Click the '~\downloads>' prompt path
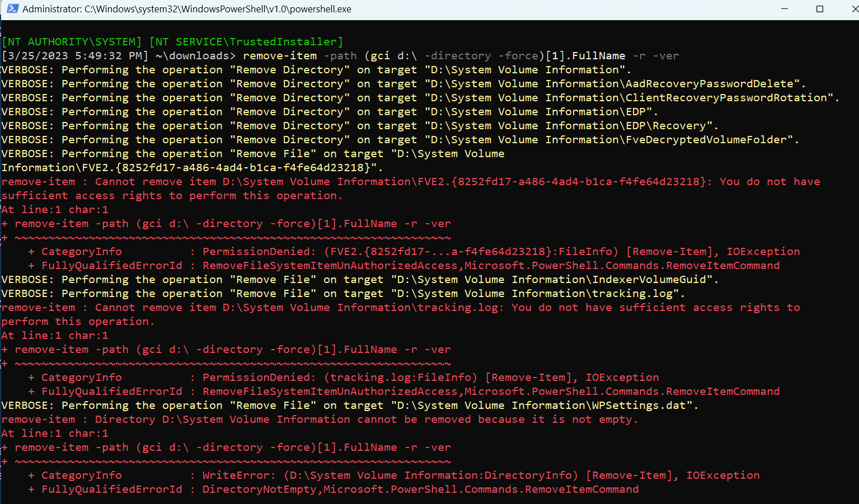Image resolution: width=859 pixels, height=504 pixels. pos(196,56)
